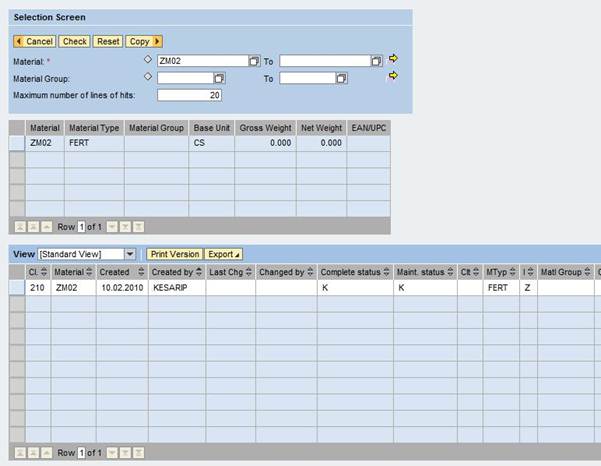Sort by Last Chg column
The width and height of the screenshot is (601, 466).
tap(249, 272)
